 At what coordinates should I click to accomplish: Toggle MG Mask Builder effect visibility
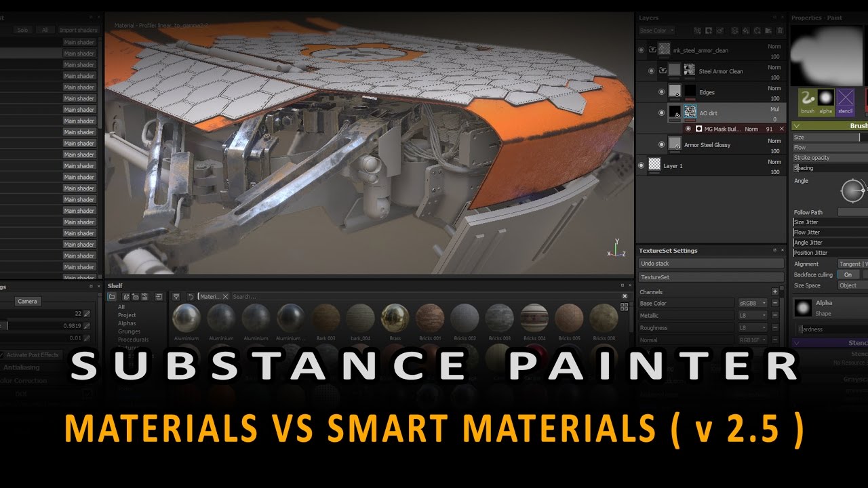pos(688,129)
